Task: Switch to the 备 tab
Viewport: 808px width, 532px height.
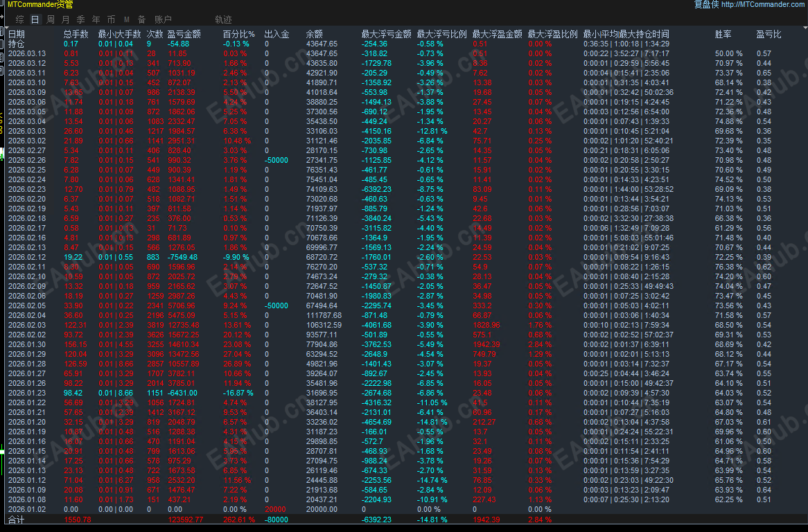Action: (x=141, y=19)
